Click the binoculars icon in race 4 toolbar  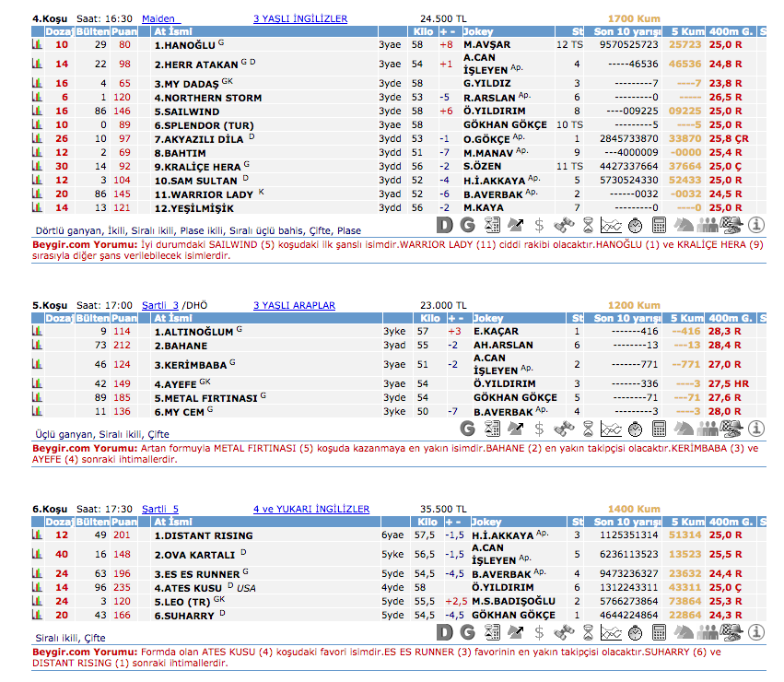[x=563, y=224]
